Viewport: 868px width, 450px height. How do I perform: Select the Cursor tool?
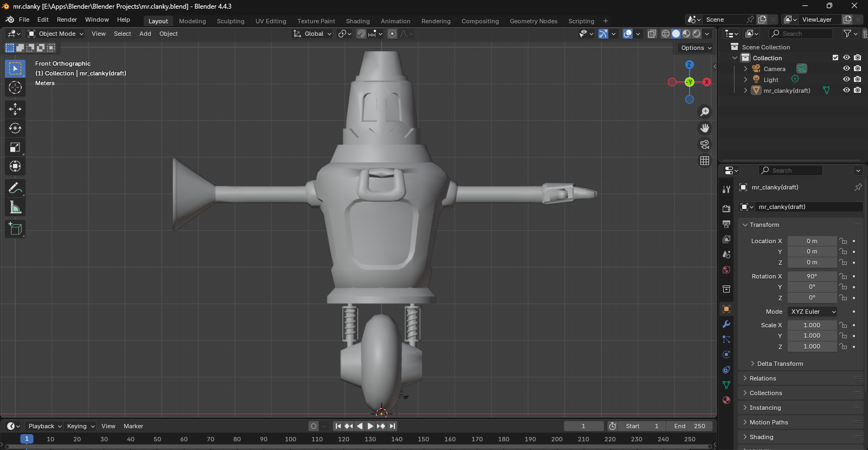click(15, 87)
